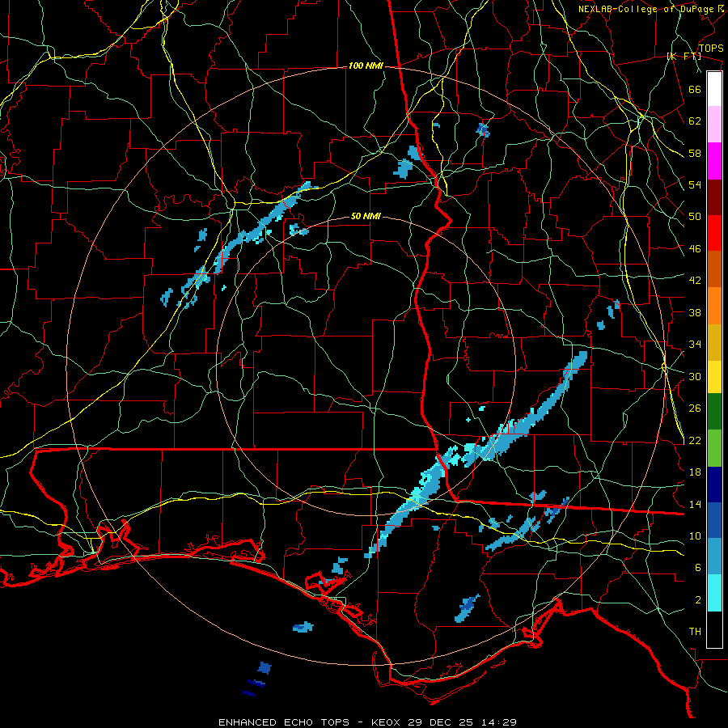Click the 100 NMI range ring label

[x=366, y=66]
